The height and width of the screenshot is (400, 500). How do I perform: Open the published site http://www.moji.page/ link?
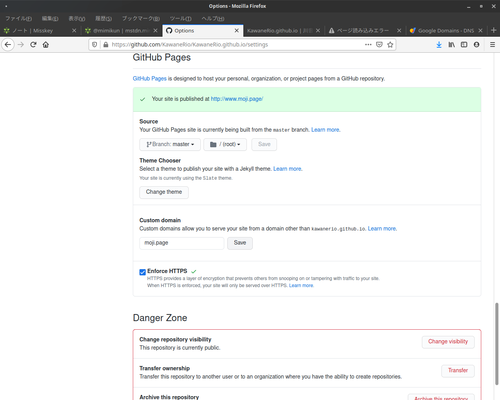[237, 99]
